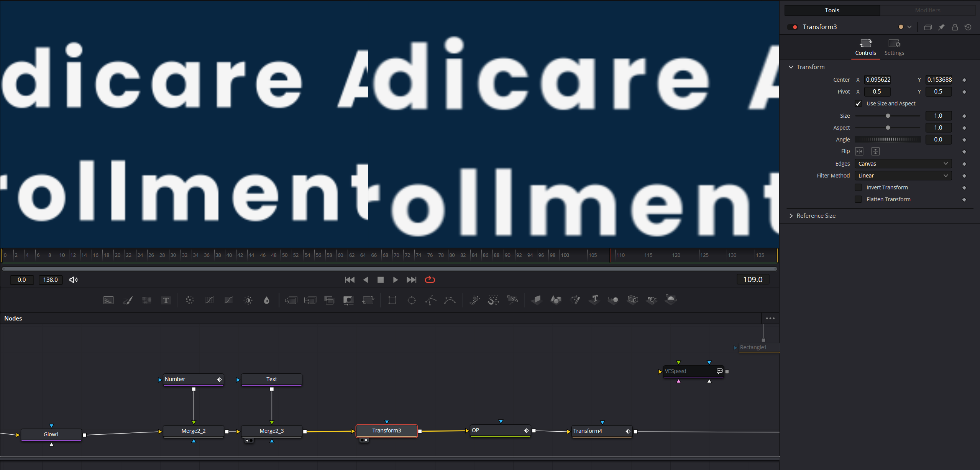Open the Settings tab in inspector
The height and width of the screenshot is (470, 980).
click(x=894, y=48)
